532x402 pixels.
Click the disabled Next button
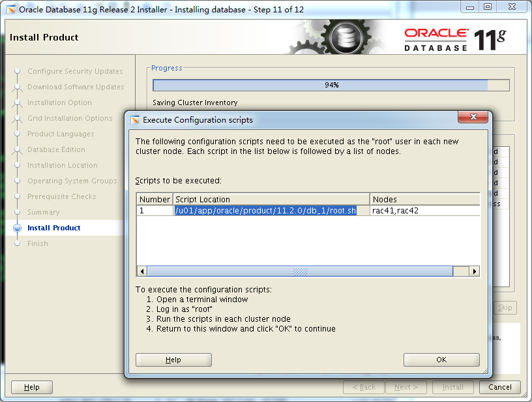pyautogui.click(x=406, y=388)
